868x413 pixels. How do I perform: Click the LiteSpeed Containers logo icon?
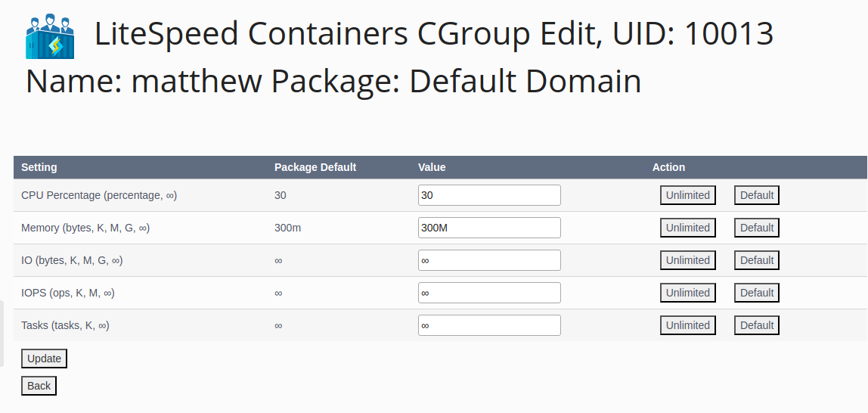pos(50,36)
